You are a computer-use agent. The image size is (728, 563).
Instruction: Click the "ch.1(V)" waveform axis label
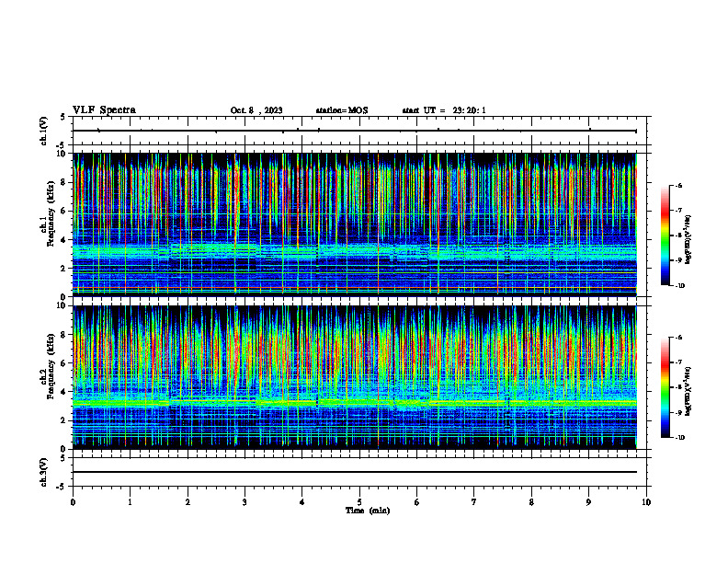pyautogui.click(x=44, y=131)
